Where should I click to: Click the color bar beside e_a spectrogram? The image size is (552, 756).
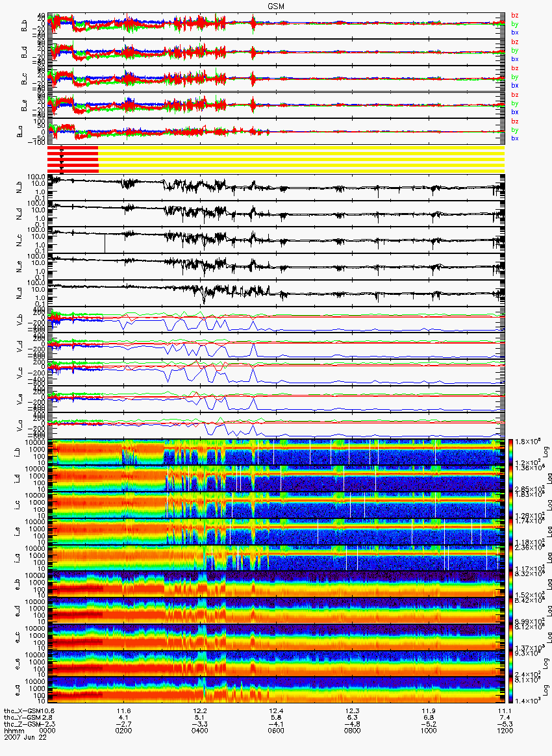510,690
